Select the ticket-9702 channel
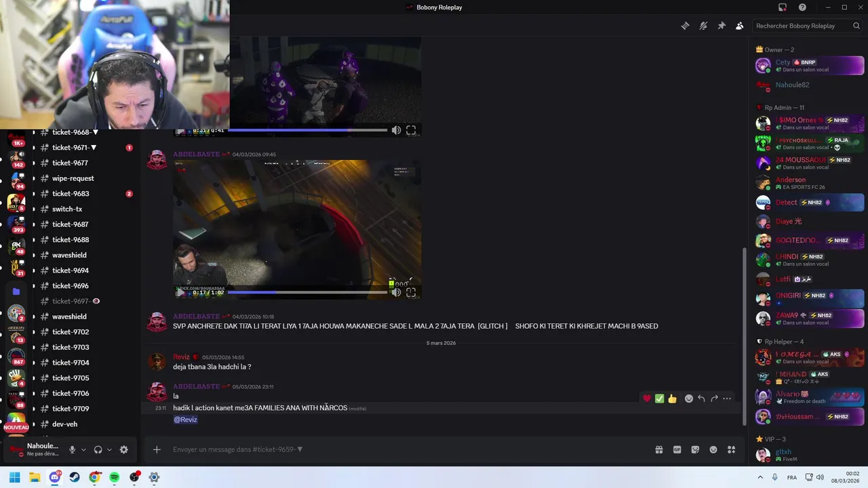The image size is (868, 488). coord(71,332)
